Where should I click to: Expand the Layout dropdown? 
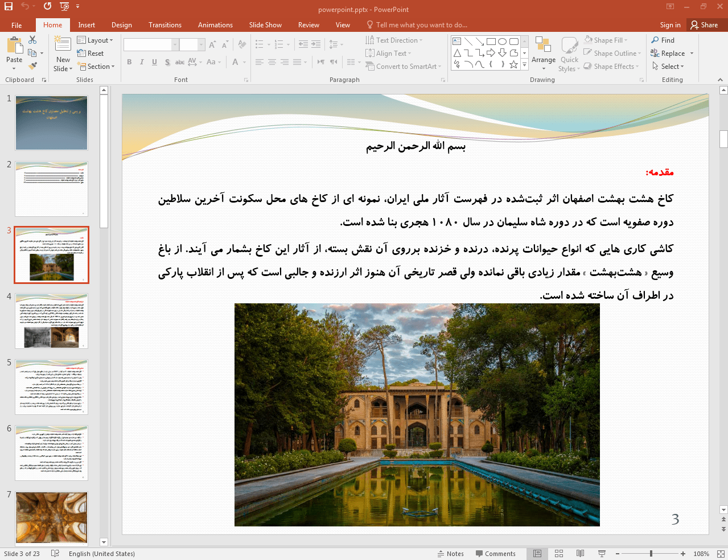point(95,40)
